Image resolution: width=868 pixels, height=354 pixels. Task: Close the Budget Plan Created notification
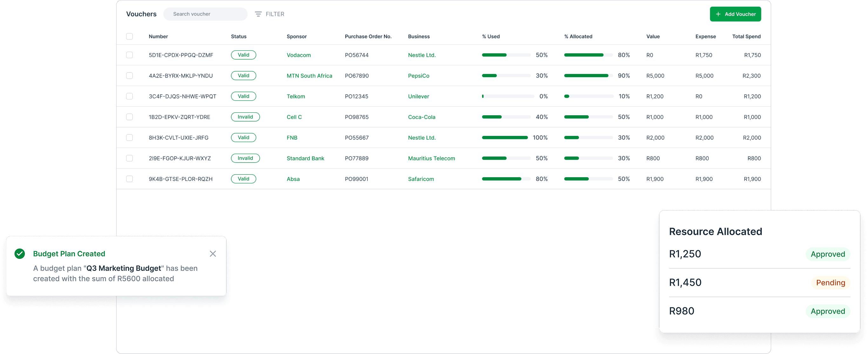[212, 254]
